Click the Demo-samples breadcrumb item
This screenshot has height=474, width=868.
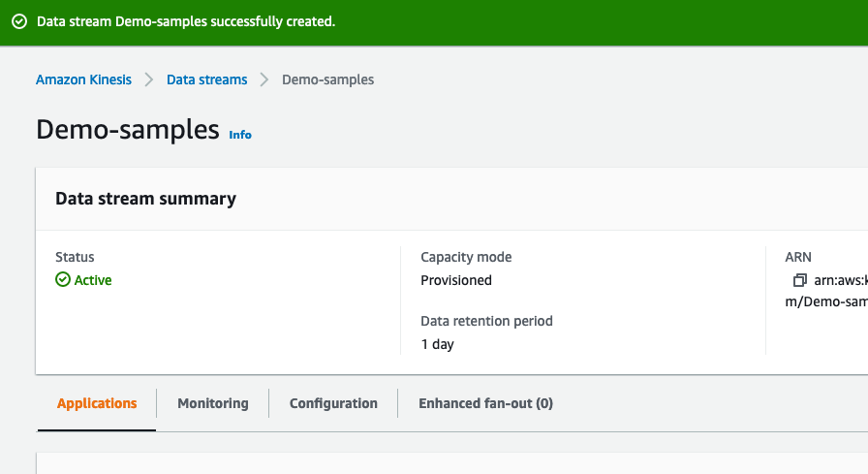pyautogui.click(x=327, y=79)
